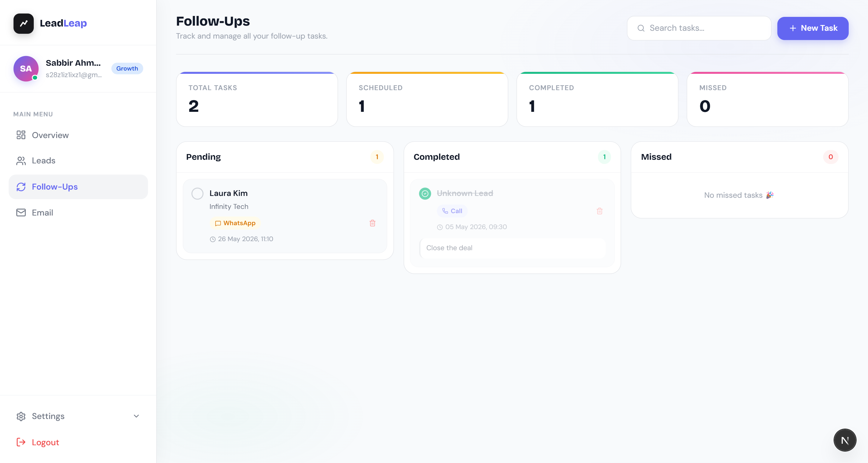The height and width of the screenshot is (463, 868).
Task: Click the Settings gear icon
Action: point(21,416)
